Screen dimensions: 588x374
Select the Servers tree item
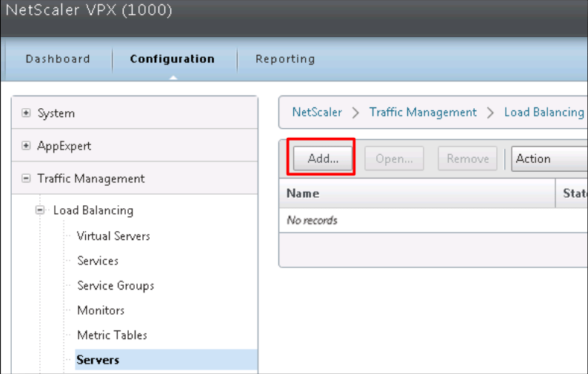click(98, 360)
